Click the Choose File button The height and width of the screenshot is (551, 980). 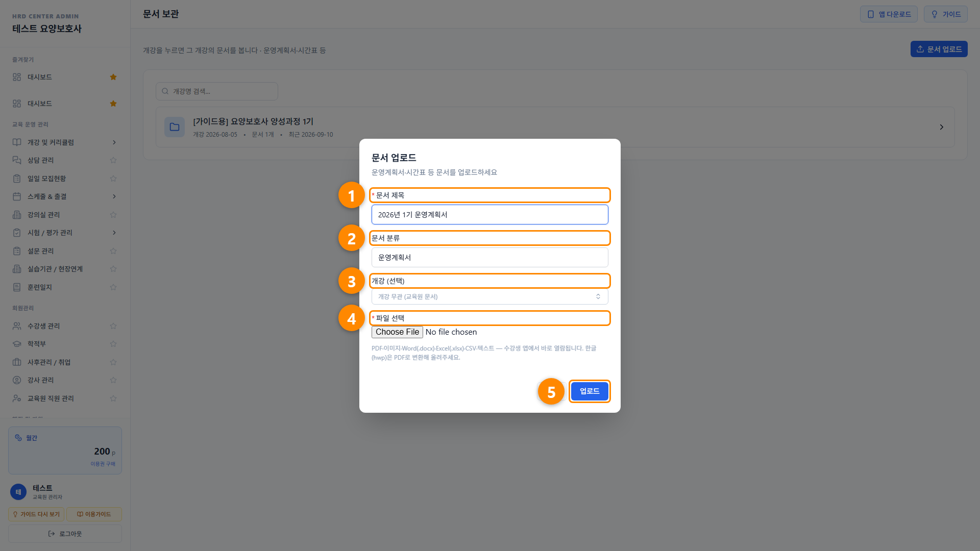(397, 332)
